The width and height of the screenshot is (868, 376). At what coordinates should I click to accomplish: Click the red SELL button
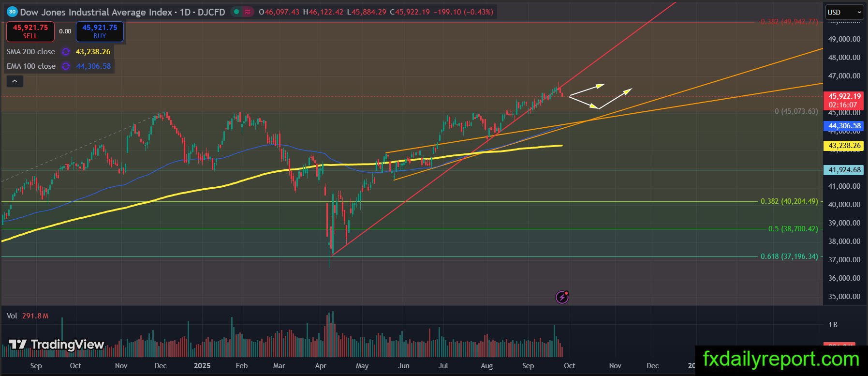point(30,31)
